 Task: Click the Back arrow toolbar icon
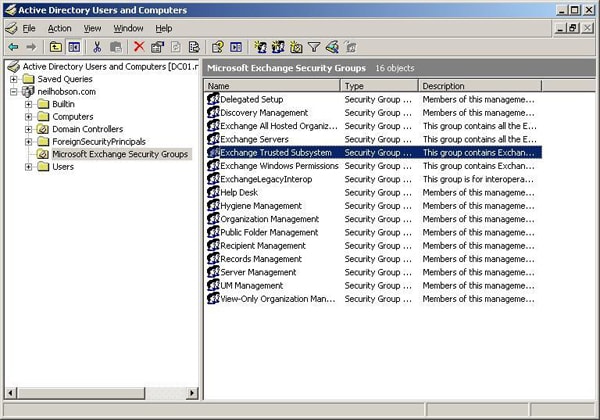coord(13,47)
